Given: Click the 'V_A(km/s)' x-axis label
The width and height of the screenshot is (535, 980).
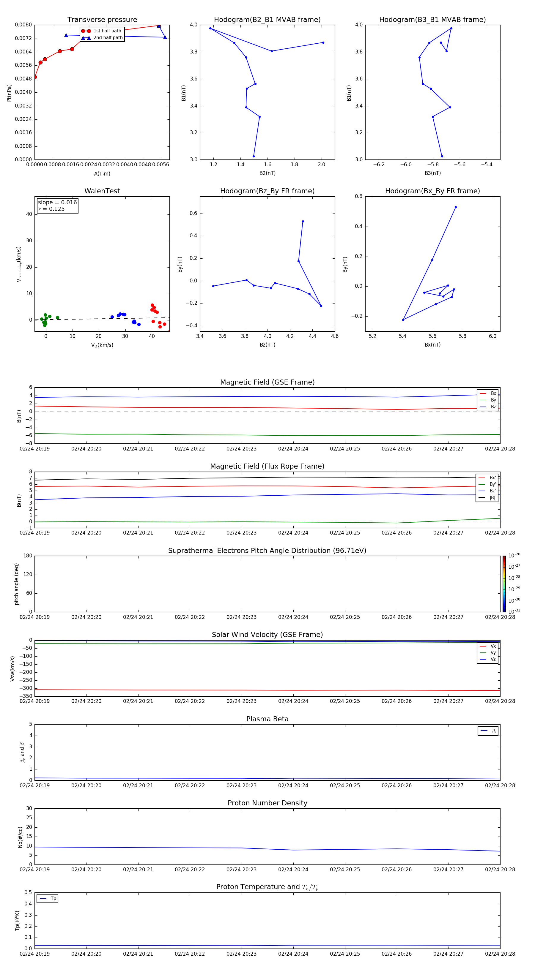Looking at the screenshot, I should click(102, 345).
